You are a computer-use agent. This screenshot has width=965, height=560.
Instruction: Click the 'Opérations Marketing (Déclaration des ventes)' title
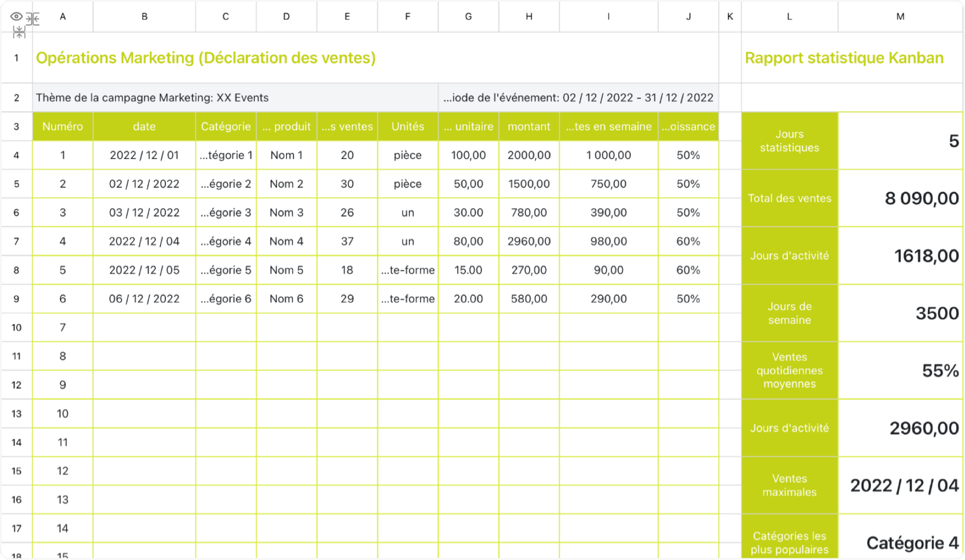[206, 58]
